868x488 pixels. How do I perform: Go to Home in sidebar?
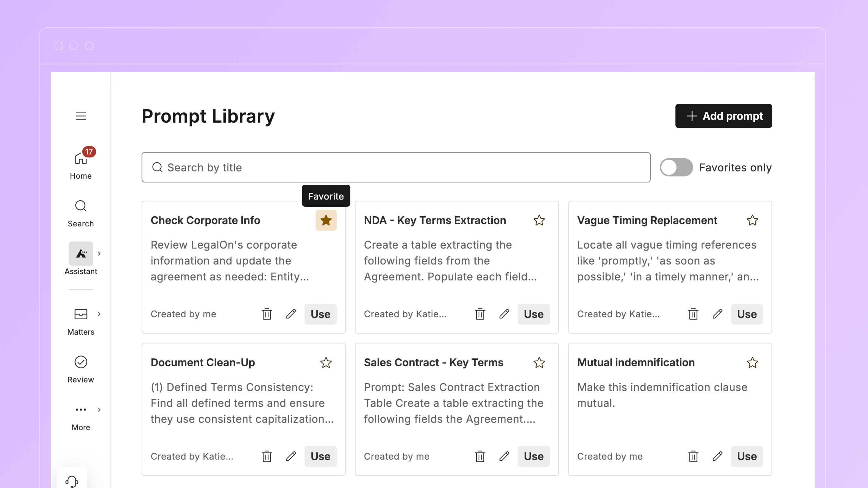coord(80,163)
